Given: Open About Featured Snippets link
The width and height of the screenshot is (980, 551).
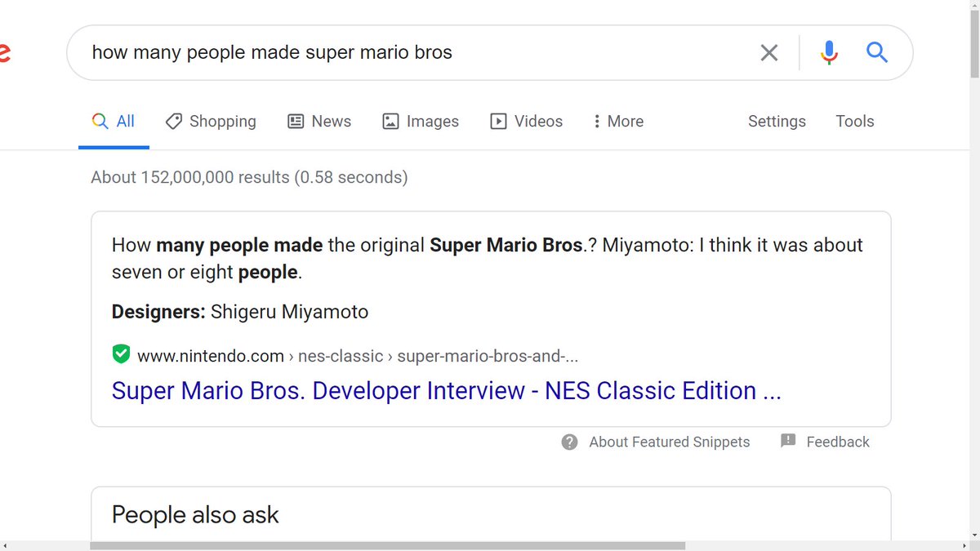Looking at the screenshot, I should coord(670,442).
